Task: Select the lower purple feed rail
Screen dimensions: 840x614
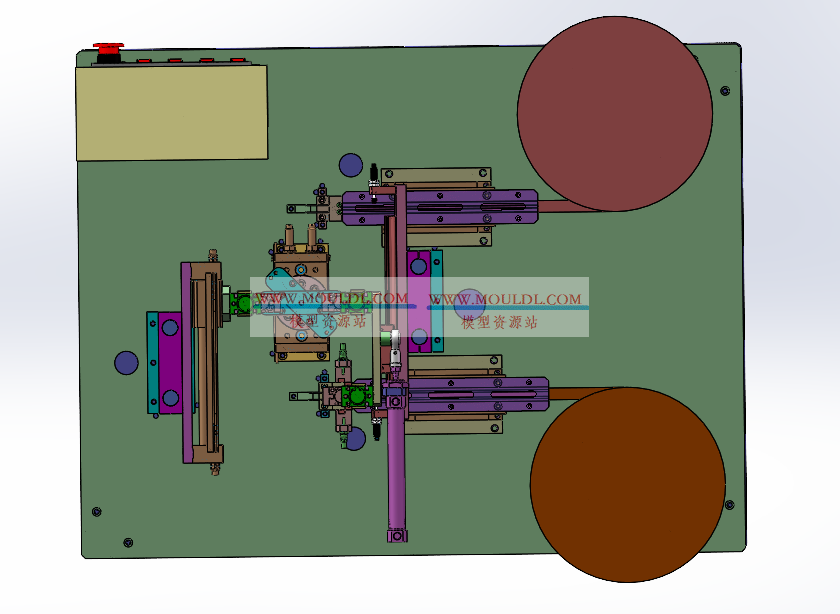Action: (470, 394)
